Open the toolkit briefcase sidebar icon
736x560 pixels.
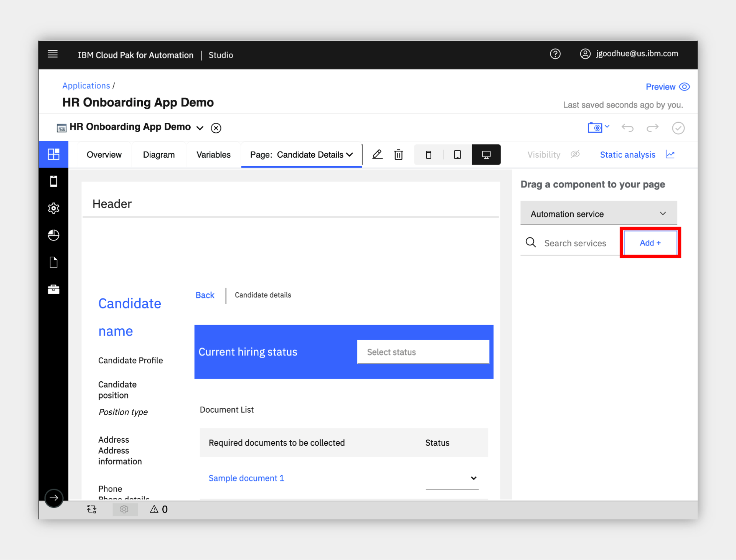pos(54,289)
